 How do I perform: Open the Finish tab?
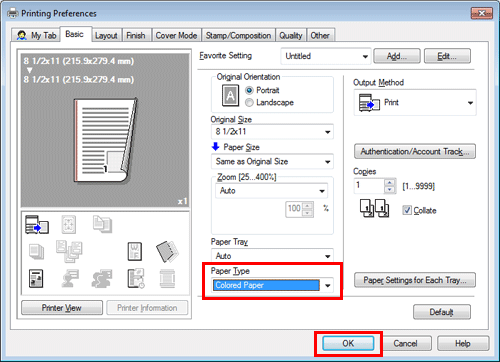pyautogui.click(x=136, y=35)
